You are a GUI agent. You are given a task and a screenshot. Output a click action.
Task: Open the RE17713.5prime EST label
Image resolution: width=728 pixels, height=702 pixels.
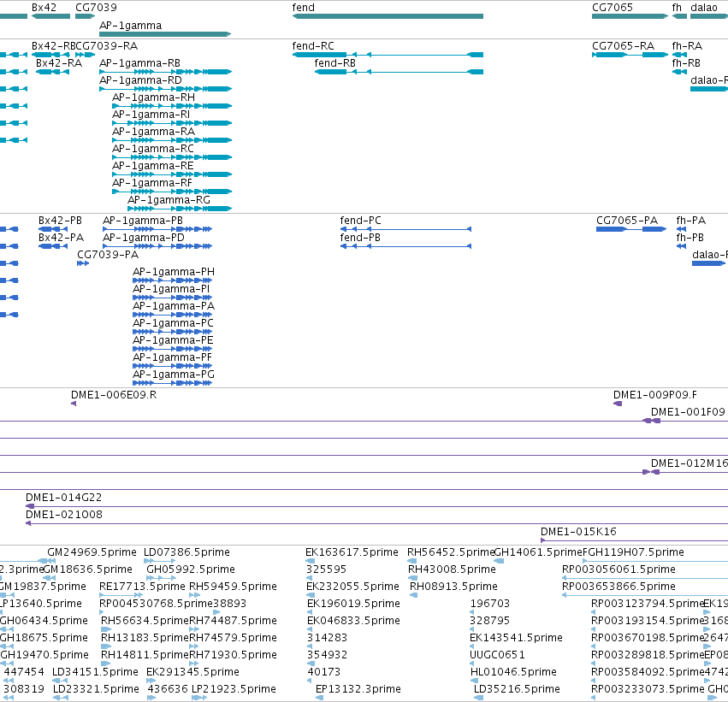click(142, 587)
